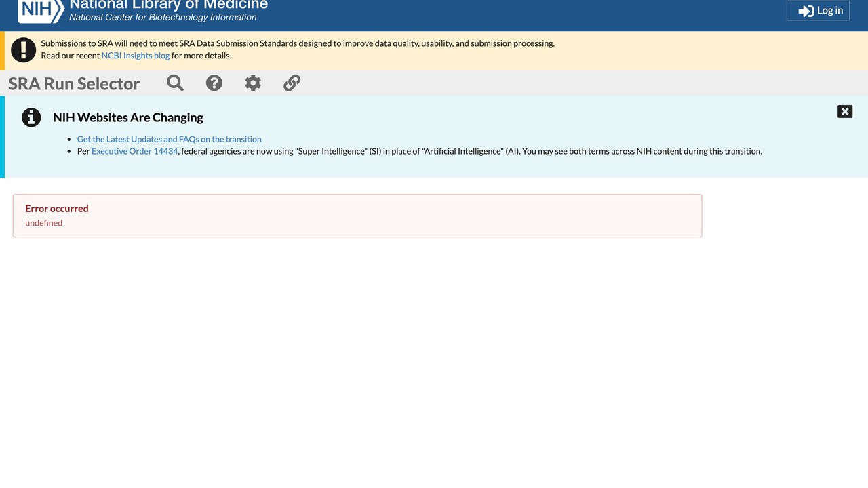Open the NCBI Insights blog link
The image size is (868, 488).
point(136,56)
